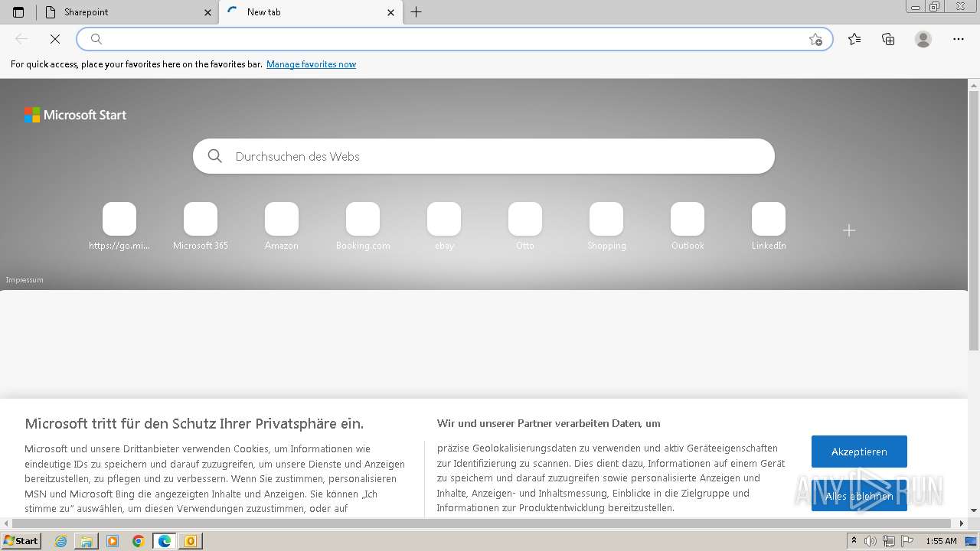The height and width of the screenshot is (551, 980).
Task: Switch to the Sharepoint tab
Action: [x=128, y=12]
